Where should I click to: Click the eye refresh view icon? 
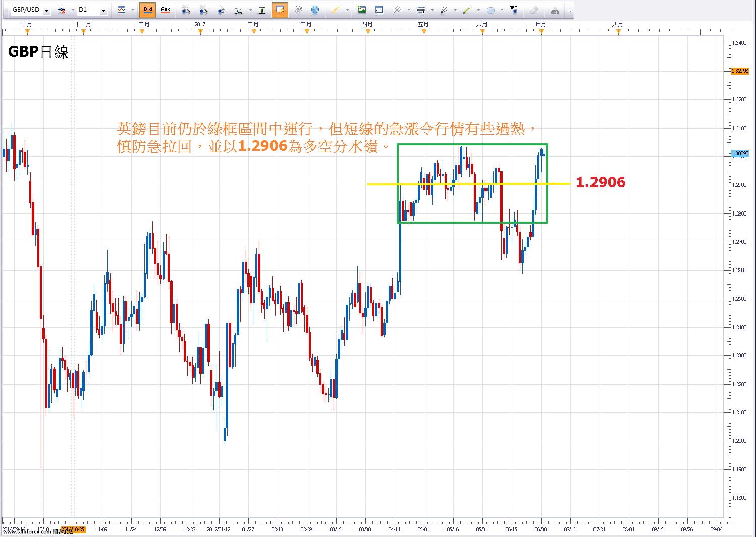click(x=298, y=10)
